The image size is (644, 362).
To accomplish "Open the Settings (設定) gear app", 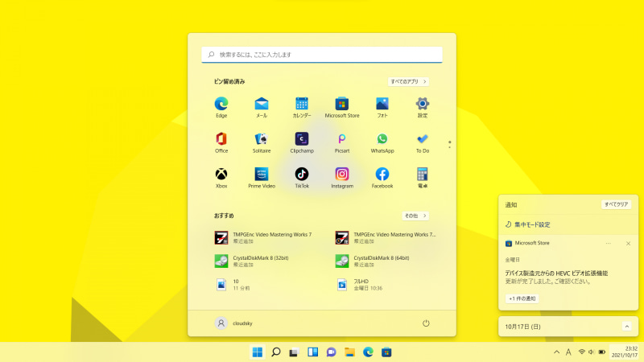I will pos(422,108).
